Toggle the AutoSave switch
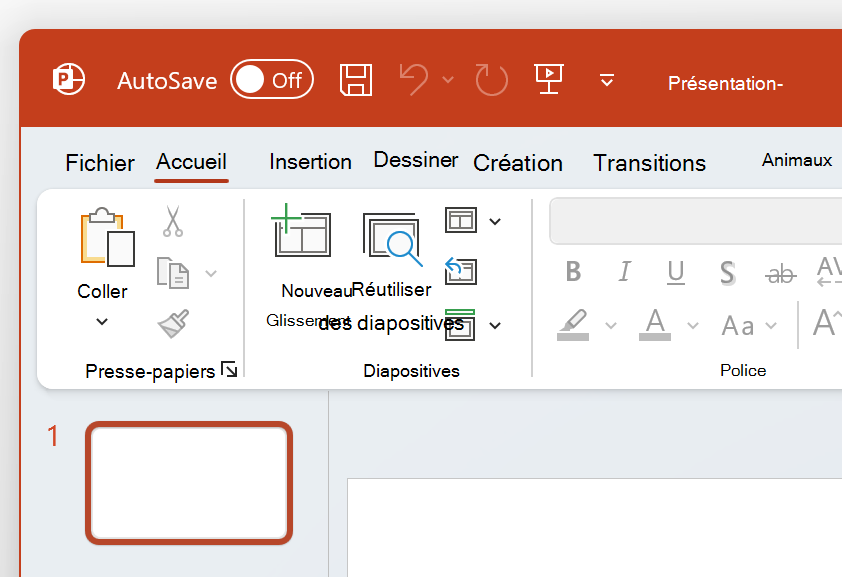 272,79
